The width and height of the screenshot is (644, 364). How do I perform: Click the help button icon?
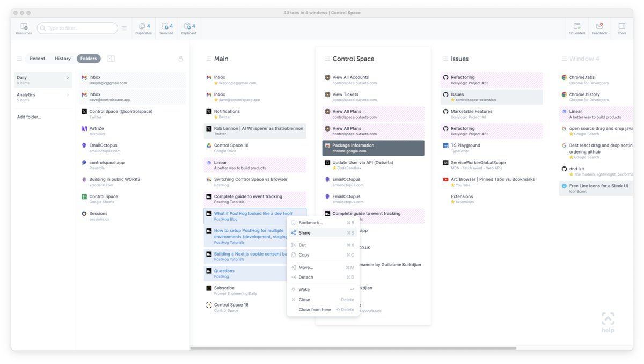point(608,322)
